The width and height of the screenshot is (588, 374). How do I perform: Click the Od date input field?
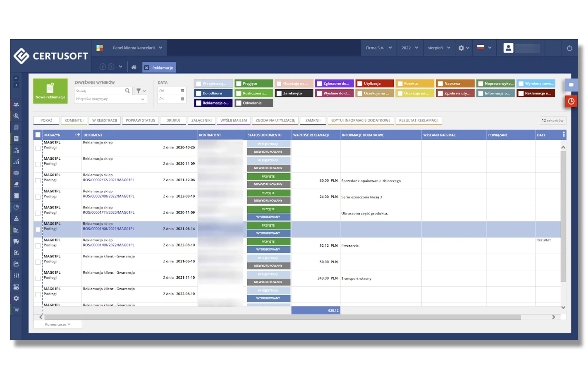click(171, 91)
